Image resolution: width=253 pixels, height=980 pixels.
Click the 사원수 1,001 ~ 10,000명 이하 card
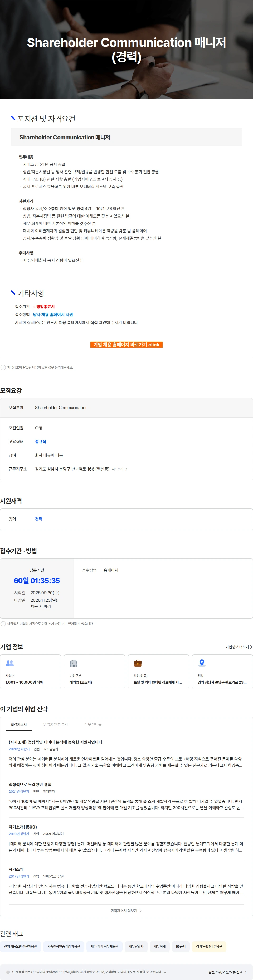coord(30,672)
